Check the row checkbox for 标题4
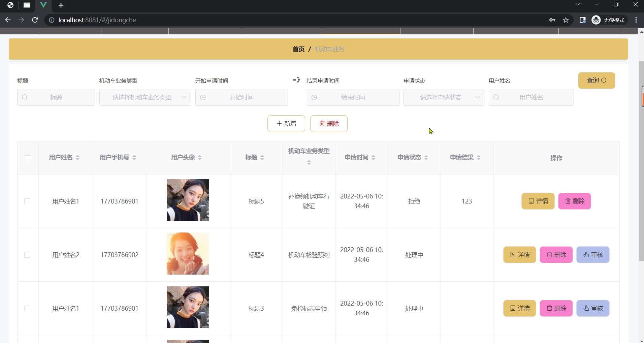Viewport: 644px width, 343px height. [27, 255]
